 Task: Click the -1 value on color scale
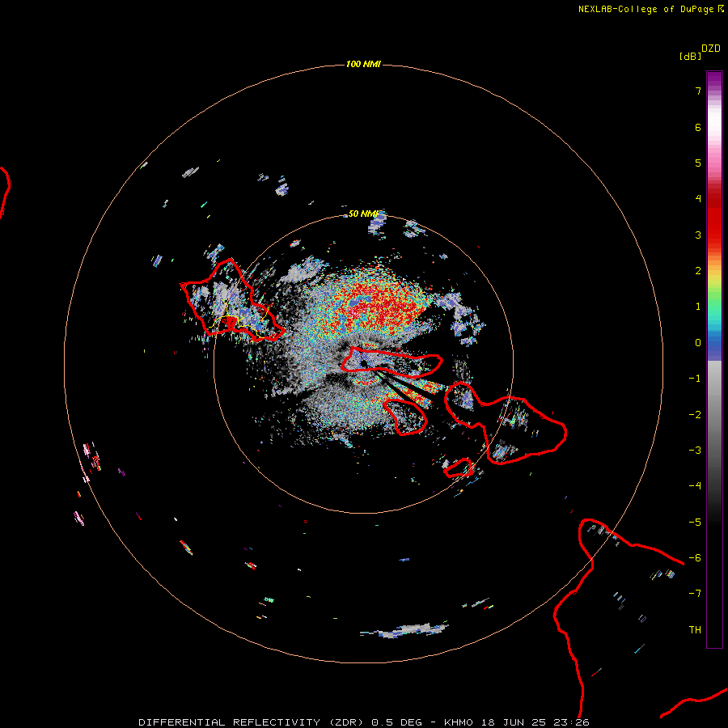tap(695, 379)
